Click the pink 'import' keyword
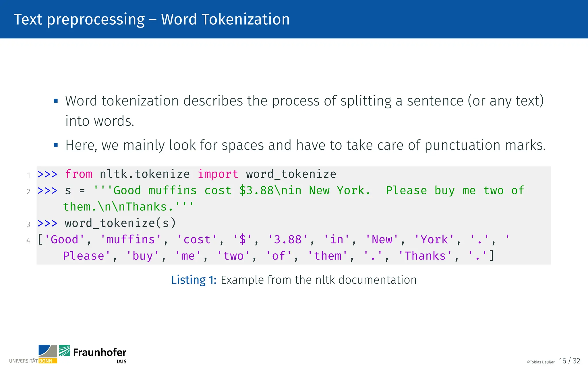The image size is (588, 368). tap(218, 174)
